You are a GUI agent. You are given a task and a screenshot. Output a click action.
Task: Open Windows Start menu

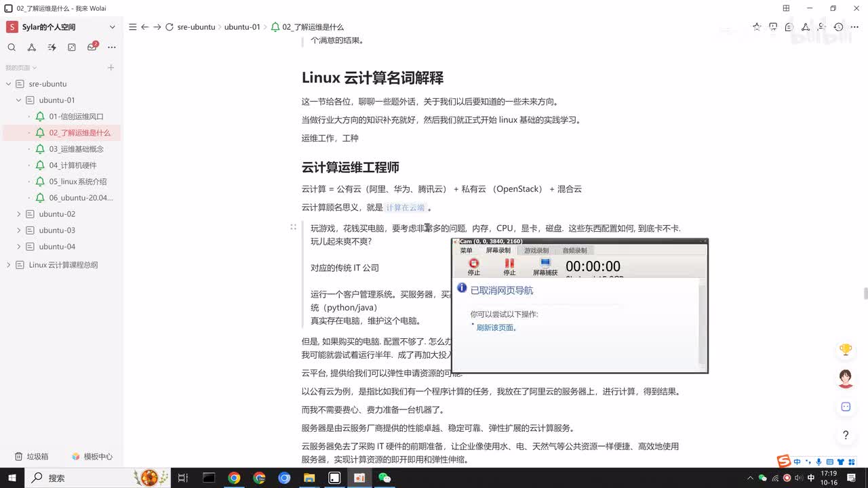[12, 478]
